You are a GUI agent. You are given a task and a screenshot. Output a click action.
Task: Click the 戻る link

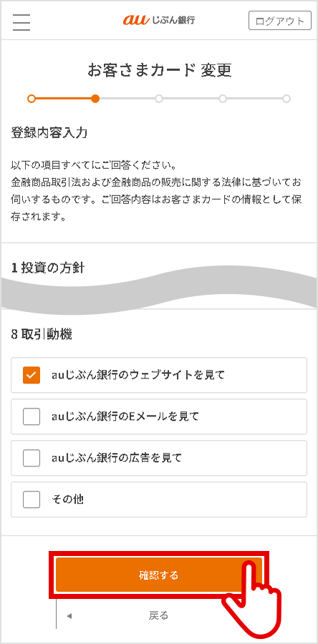click(x=158, y=615)
